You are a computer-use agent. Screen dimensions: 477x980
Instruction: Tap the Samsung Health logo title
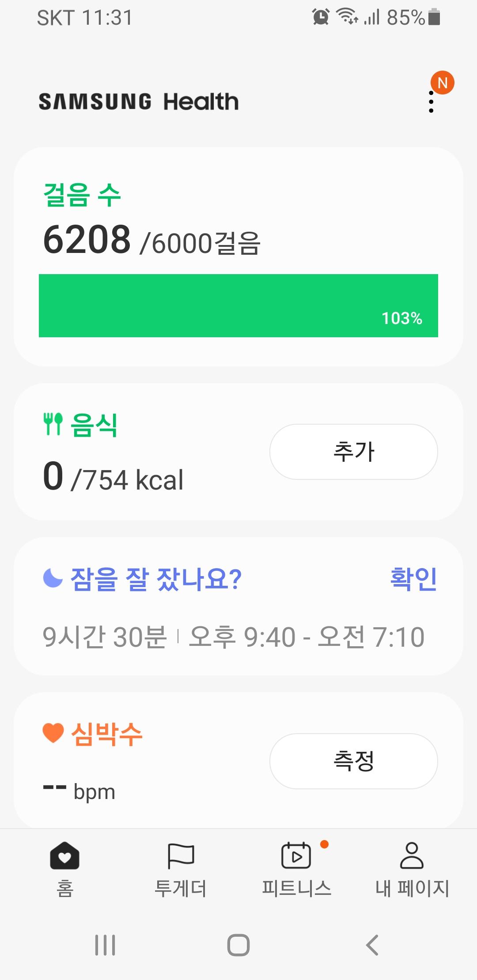click(x=139, y=102)
